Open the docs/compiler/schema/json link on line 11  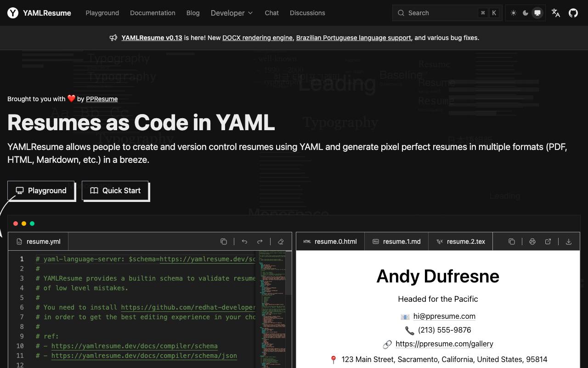(x=144, y=356)
